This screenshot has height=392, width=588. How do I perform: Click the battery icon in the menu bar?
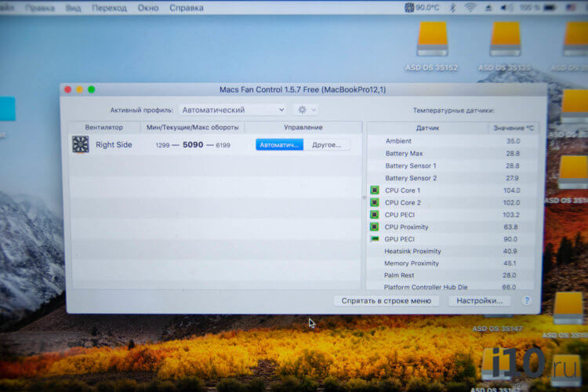tap(550, 8)
